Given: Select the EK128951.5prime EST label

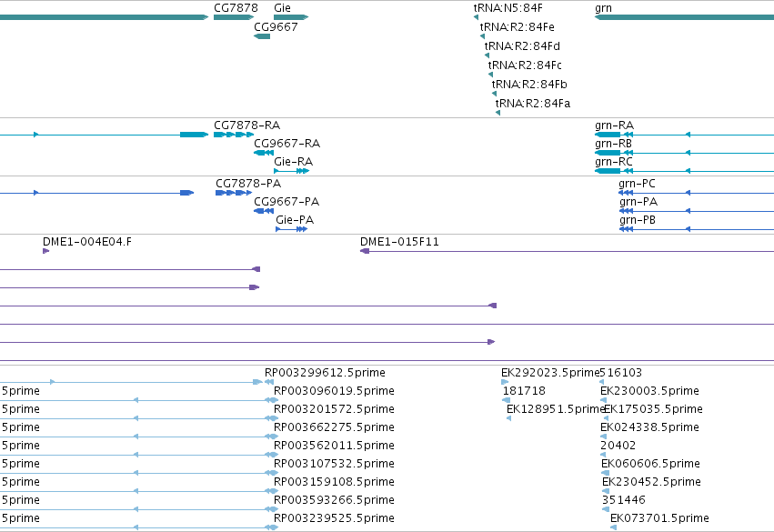Looking at the screenshot, I should (556, 409).
